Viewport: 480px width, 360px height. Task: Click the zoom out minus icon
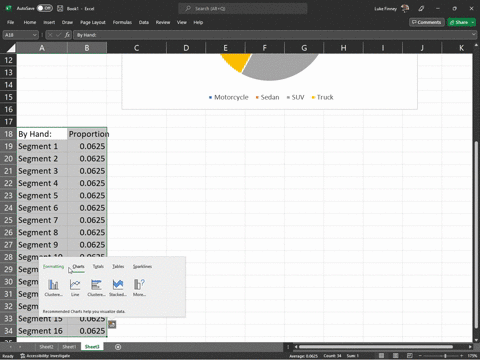click(x=420, y=356)
